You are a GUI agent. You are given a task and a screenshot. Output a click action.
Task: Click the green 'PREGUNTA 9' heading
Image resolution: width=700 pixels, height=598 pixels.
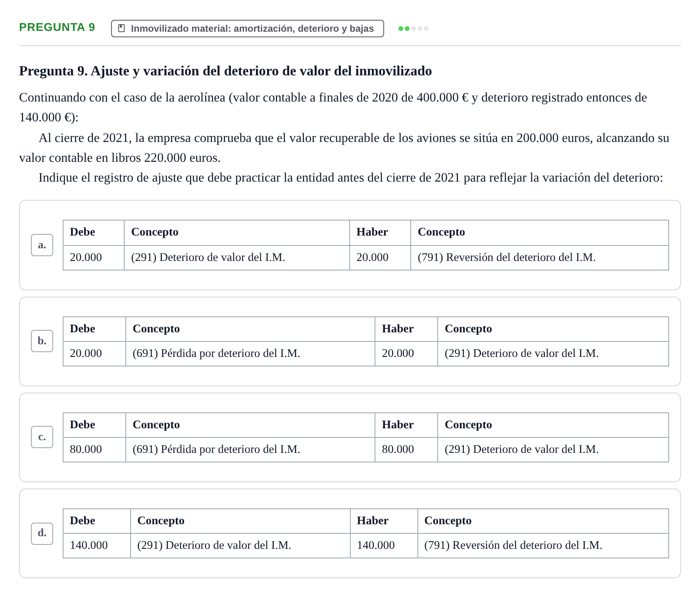(x=57, y=27)
